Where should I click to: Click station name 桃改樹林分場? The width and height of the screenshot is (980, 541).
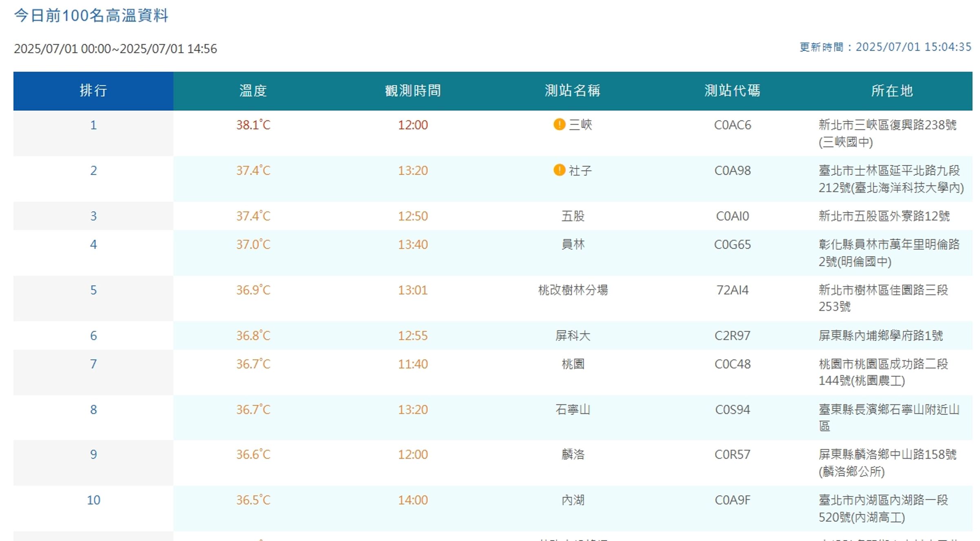point(573,290)
